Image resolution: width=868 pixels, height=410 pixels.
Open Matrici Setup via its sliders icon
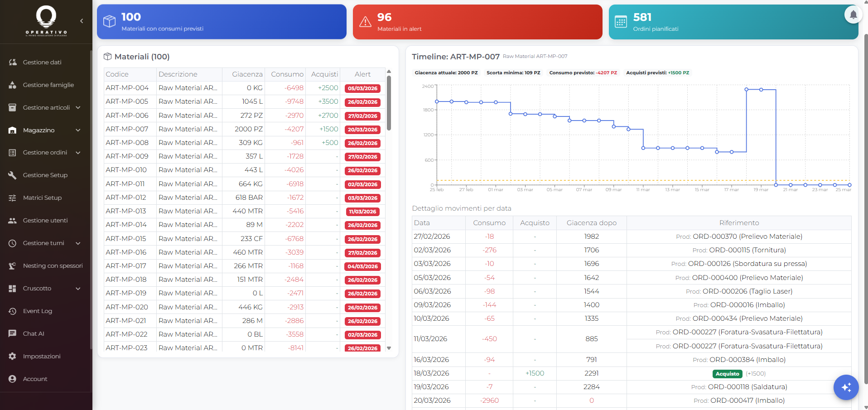click(13, 198)
